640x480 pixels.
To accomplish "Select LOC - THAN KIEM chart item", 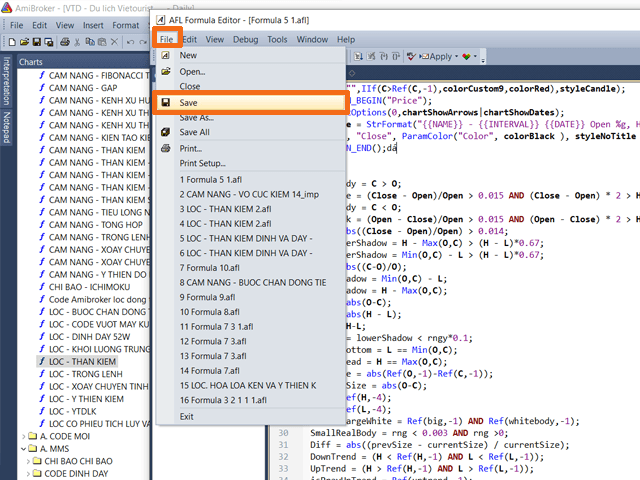I will pyautogui.click(x=83, y=362).
